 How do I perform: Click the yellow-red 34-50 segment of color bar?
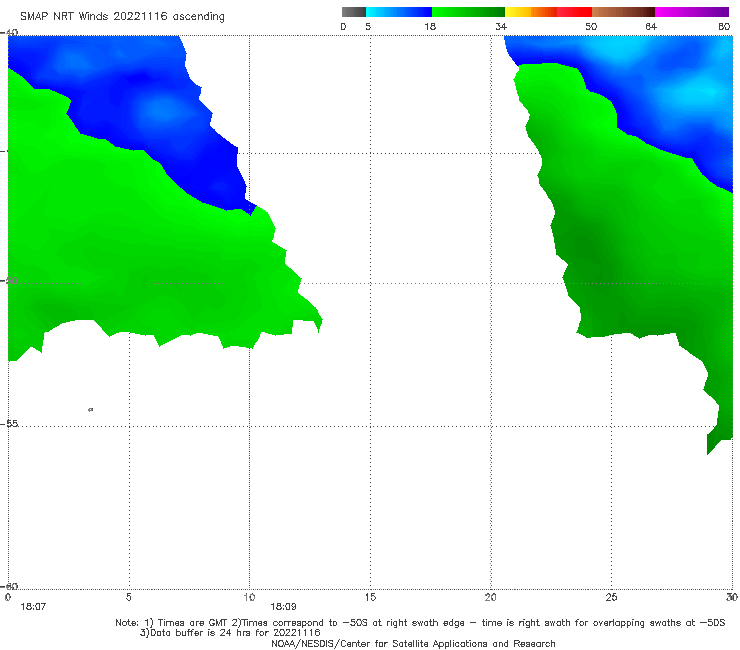548,12
